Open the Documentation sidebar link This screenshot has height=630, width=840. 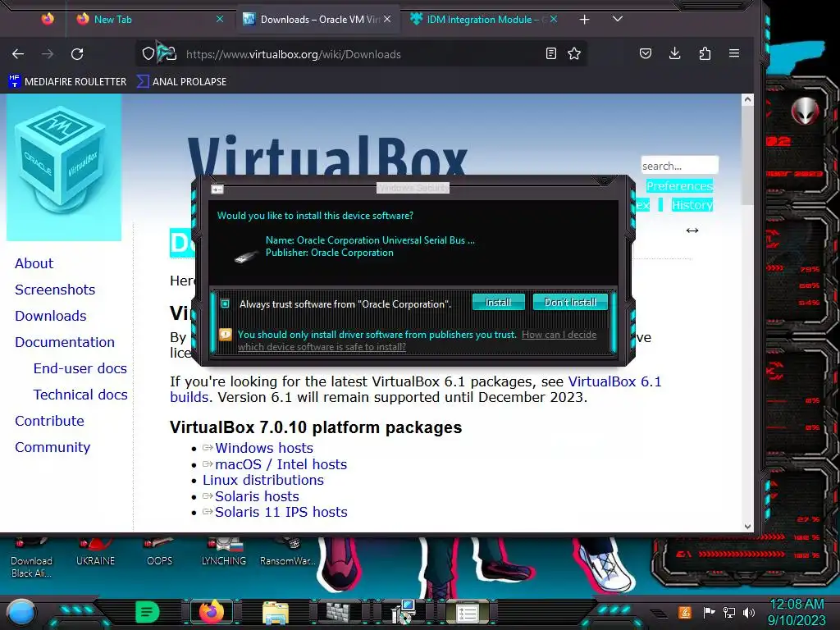tap(65, 342)
